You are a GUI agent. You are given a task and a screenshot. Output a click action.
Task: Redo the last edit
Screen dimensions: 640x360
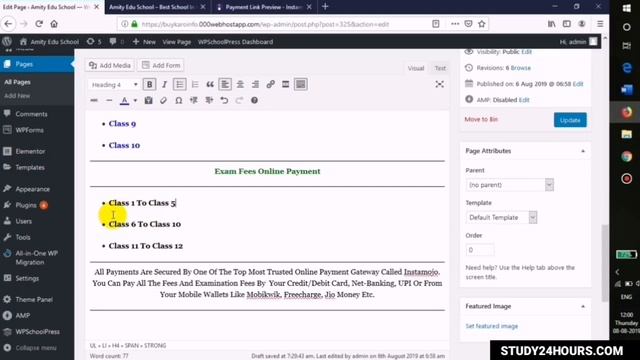(x=239, y=100)
